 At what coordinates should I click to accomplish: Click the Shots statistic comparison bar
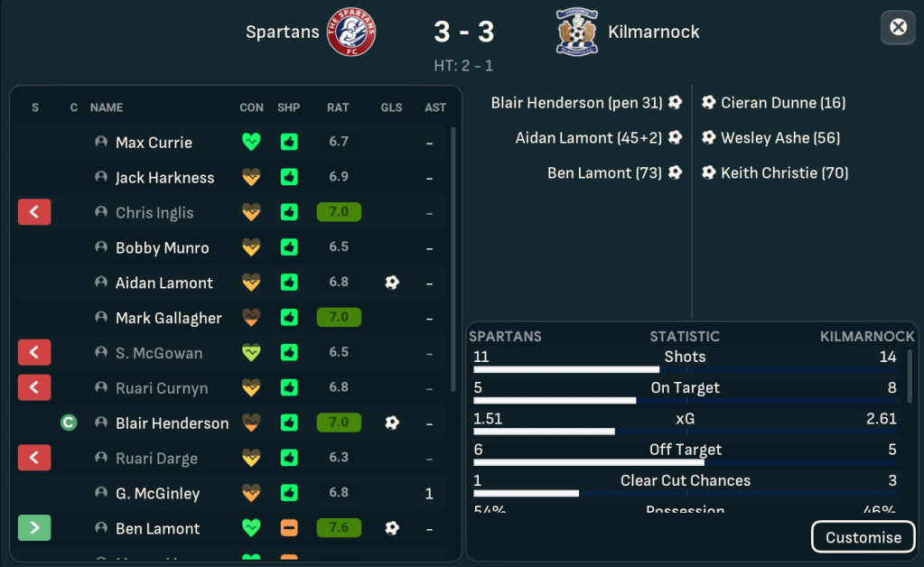(685, 369)
